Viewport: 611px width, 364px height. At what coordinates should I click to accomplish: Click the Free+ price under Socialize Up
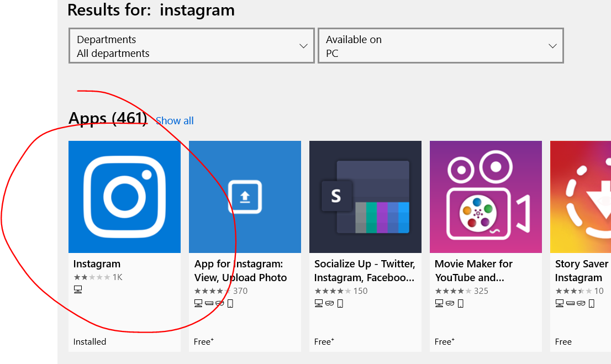(x=324, y=342)
